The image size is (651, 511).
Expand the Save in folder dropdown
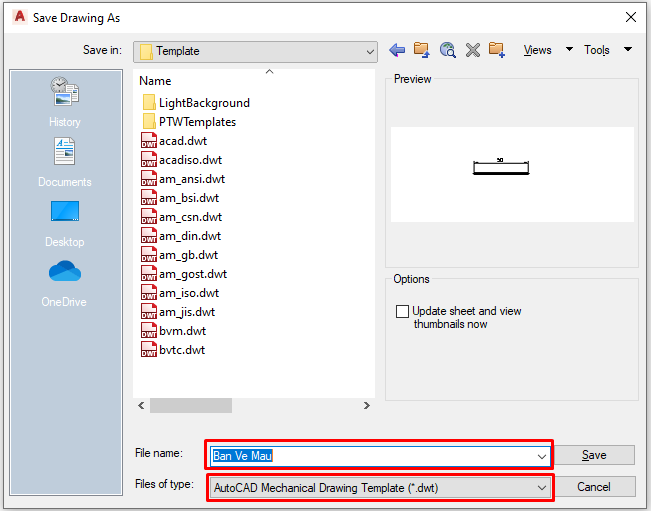pos(370,51)
